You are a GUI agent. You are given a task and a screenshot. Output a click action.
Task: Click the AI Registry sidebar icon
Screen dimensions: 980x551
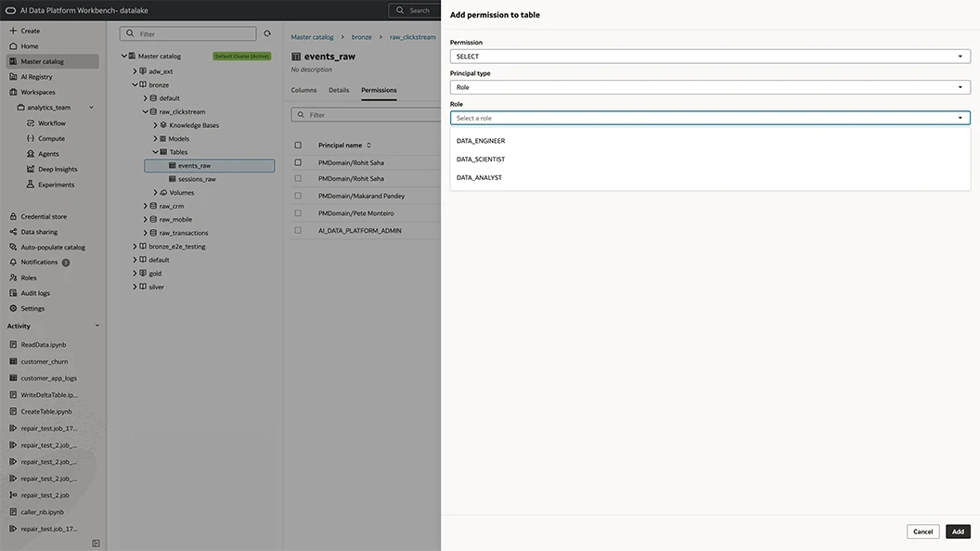point(13,77)
